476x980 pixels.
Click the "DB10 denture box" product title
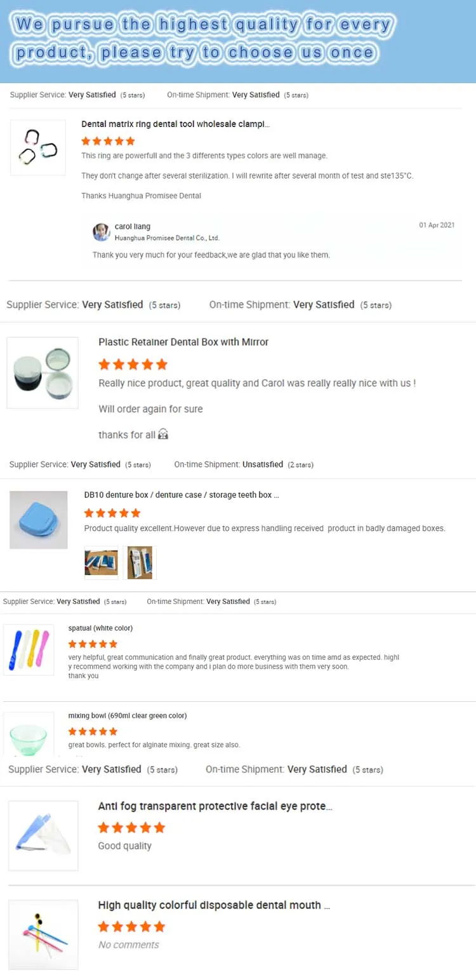[x=182, y=495]
